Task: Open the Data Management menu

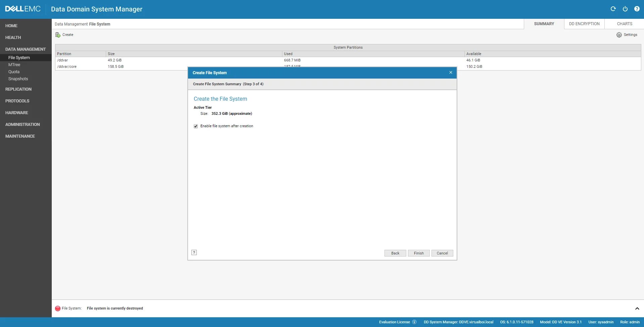Action: point(26,49)
